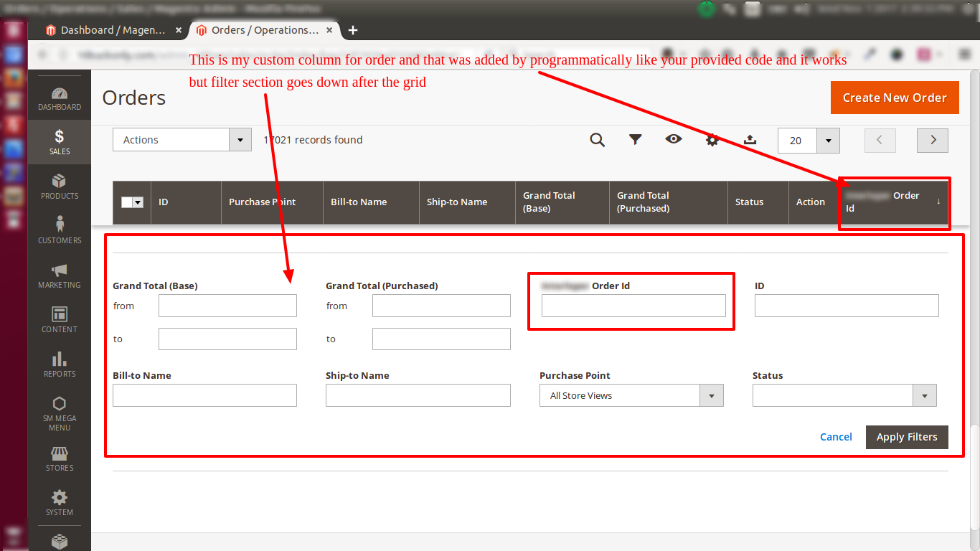
Task: Click the export orders icon
Action: click(x=750, y=140)
